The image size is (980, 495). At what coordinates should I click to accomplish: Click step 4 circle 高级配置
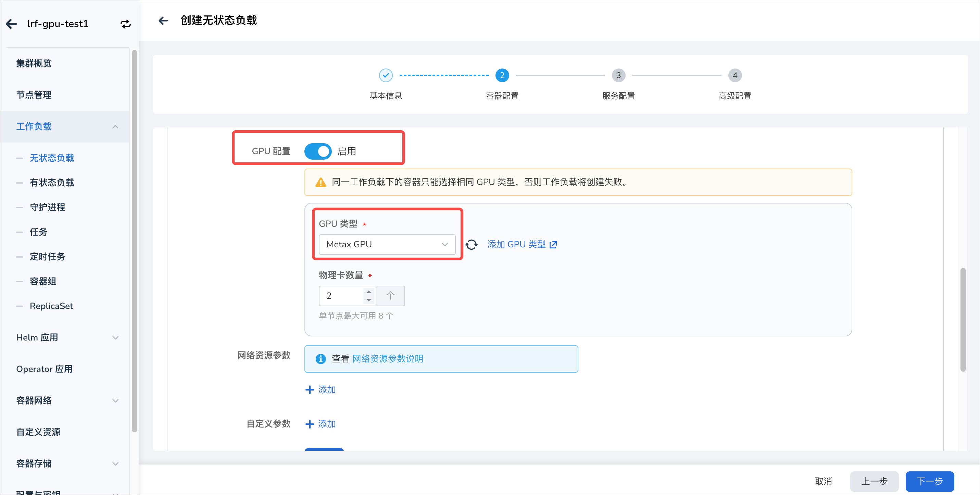pyautogui.click(x=735, y=75)
